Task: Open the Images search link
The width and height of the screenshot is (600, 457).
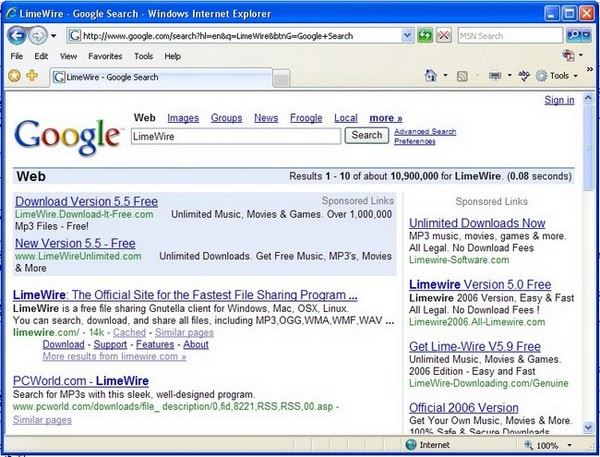Action: tap(182, 118)
